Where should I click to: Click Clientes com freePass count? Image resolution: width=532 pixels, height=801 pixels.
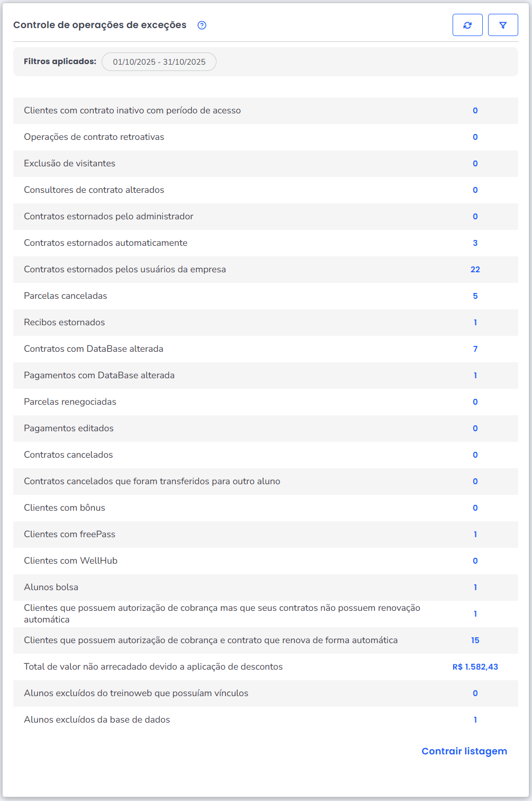pyautogui.click(x=475, y=535)
